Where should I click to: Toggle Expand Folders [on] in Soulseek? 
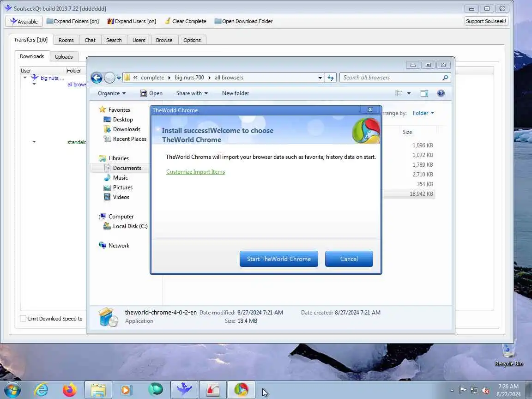point(73,21)
